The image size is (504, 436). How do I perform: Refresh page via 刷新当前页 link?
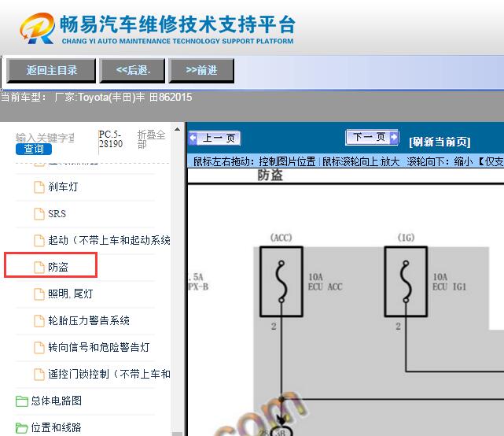point(440,142)
